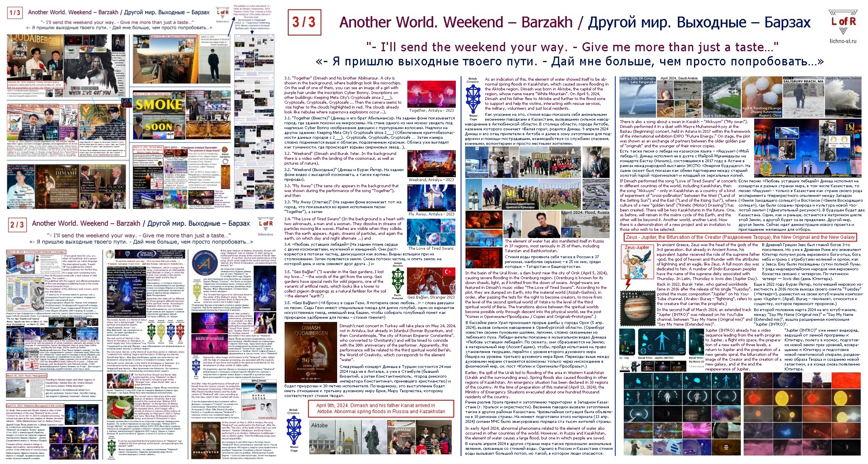Viewport: 868px width, 464px height.
Task: Click the Zeus - Jupiter Bifurcation heading box
Action: click(x=740, y=237)
